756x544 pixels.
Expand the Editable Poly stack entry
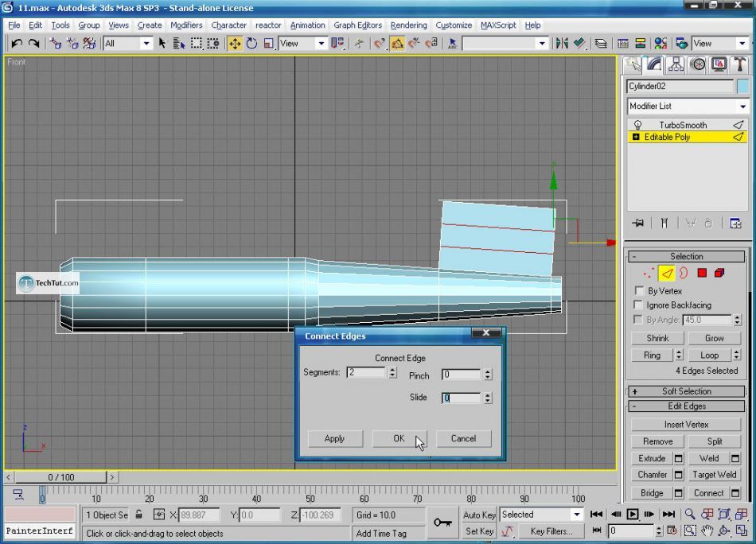(x=636, y=137)
